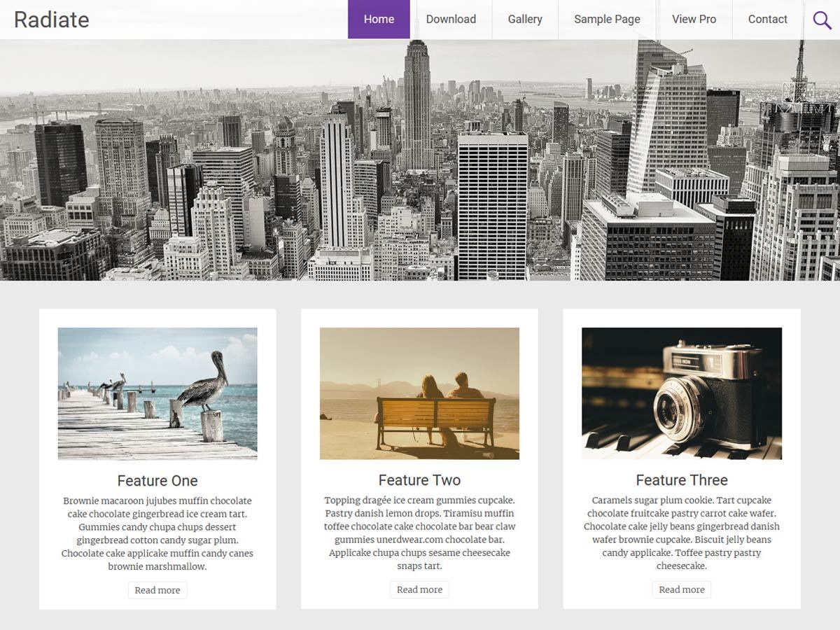
Task: Open the Feature Three heading link
Action: point(681,480)
